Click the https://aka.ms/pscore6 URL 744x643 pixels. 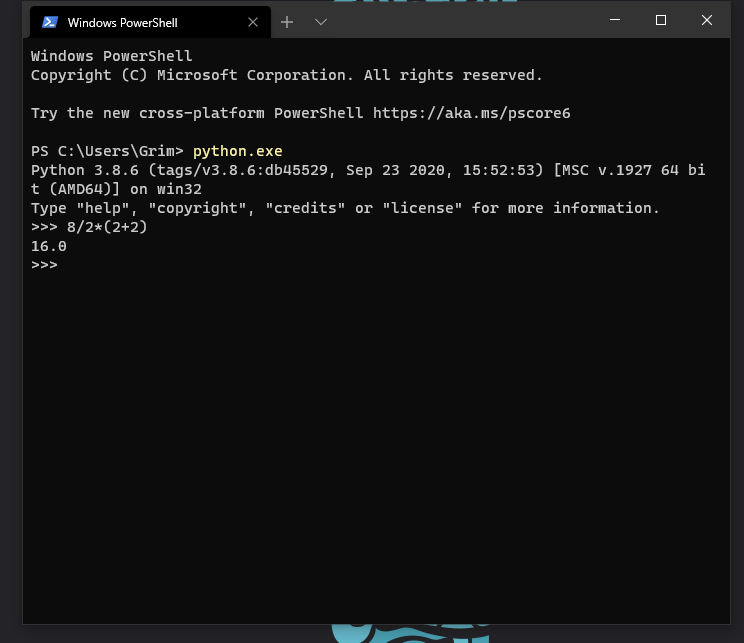tap(471, 113)
